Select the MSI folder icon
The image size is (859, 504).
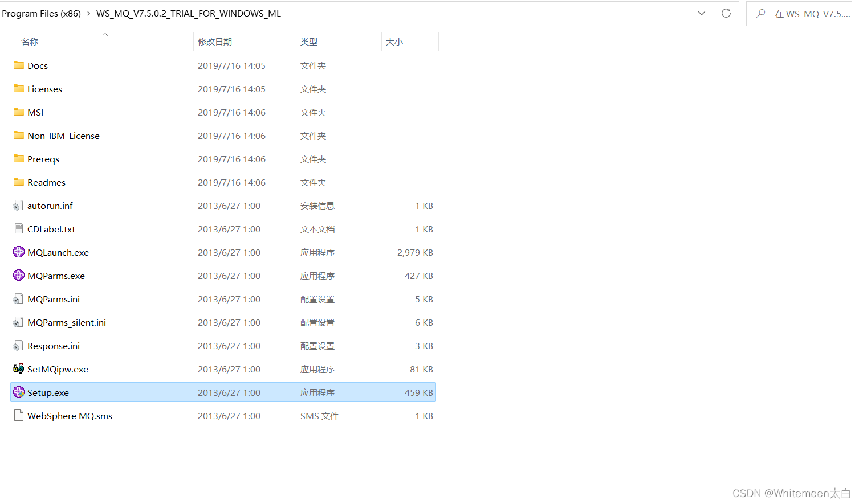tap(19, 112)
